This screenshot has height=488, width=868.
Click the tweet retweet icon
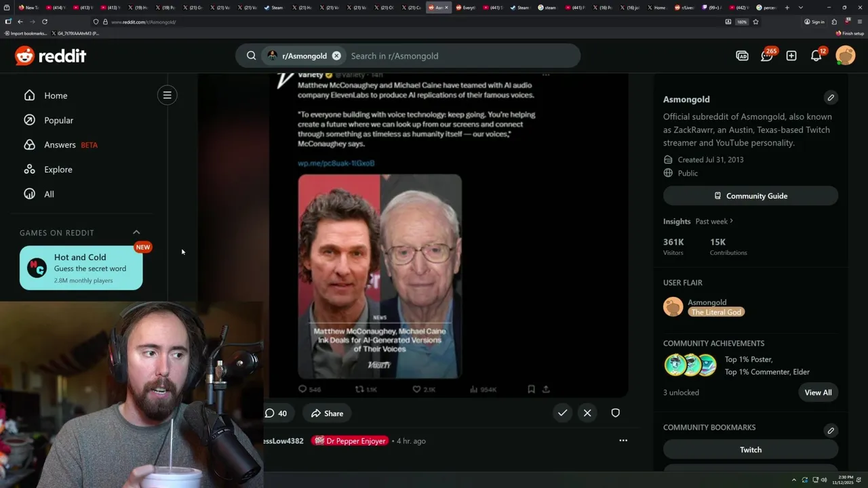(x=359, y=389)
